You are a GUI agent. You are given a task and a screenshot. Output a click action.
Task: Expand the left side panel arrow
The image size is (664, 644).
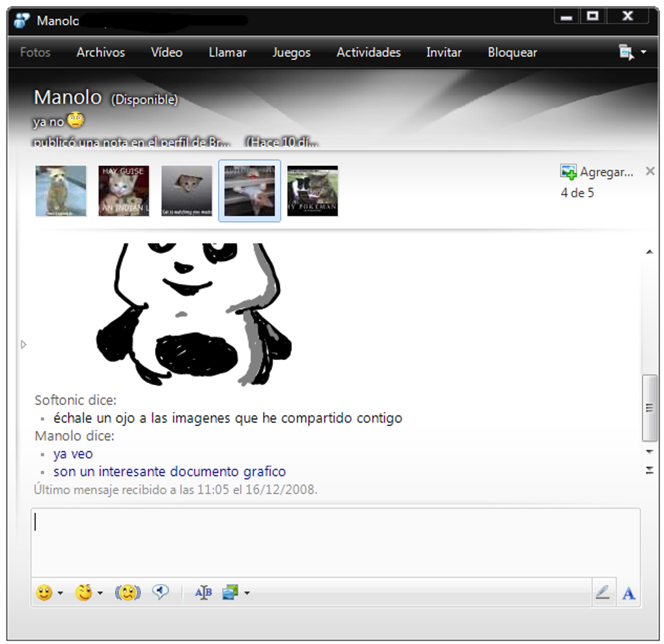tap(23, 344)
